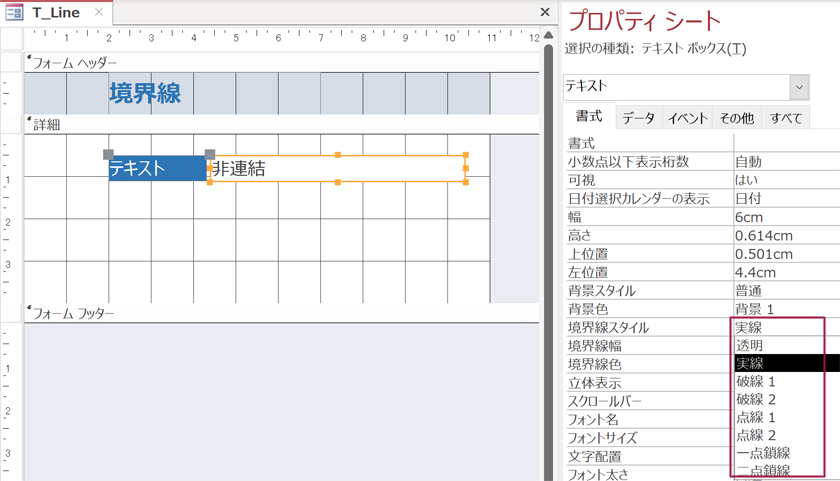Switch to the データ tab
The height and width of the screenshot is (481, 840).
[x=638, y=118]
